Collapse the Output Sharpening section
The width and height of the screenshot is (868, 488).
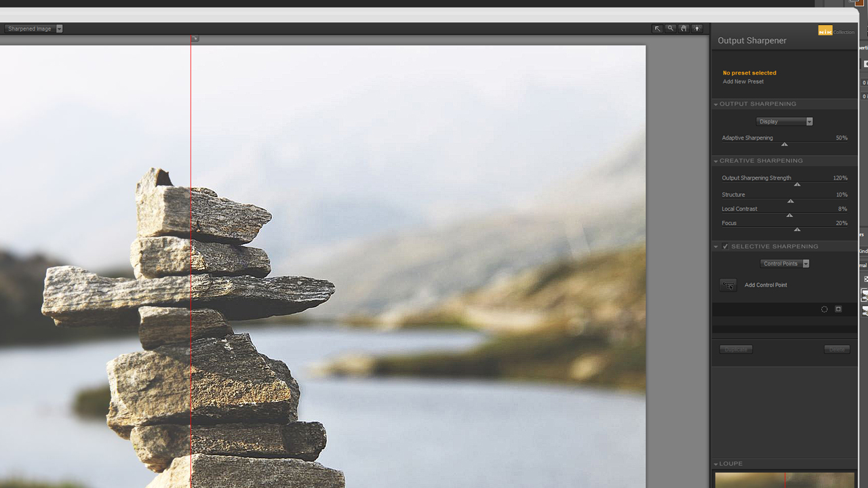[715, 104]
